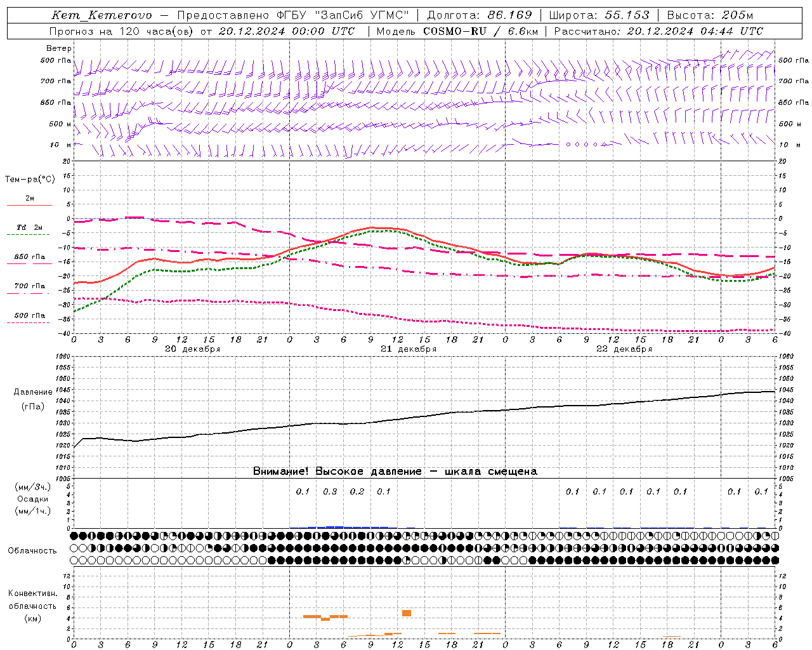
Task: Click the Долгота: 86.169 value
Action: (480, 15)
